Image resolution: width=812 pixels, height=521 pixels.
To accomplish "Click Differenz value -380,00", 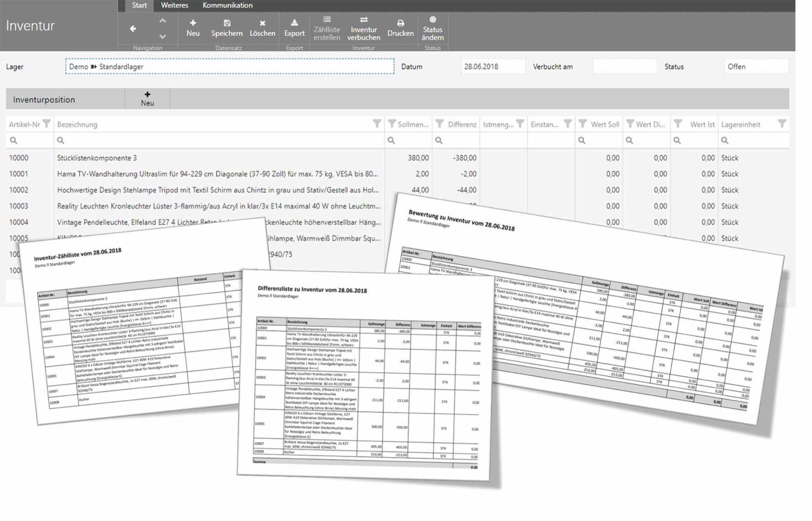I will pyautogui.click(x=464, y=158).
